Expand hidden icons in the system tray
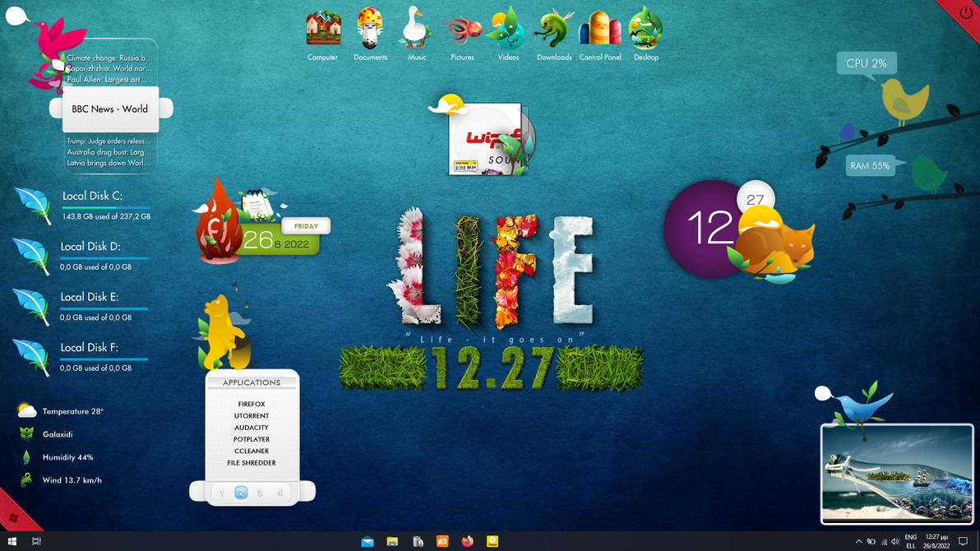The width and height of the screenshot is (980, 551). [860, 540]
